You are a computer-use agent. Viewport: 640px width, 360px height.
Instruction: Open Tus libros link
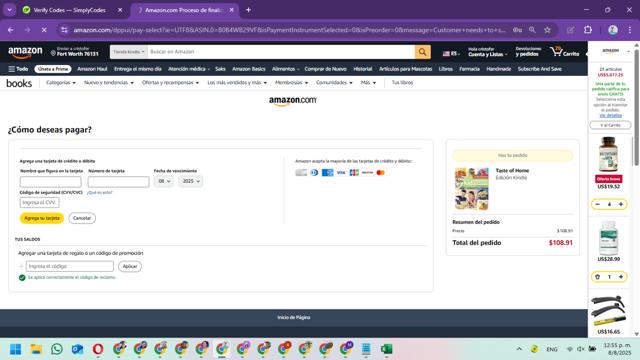[x=402, y=82]
